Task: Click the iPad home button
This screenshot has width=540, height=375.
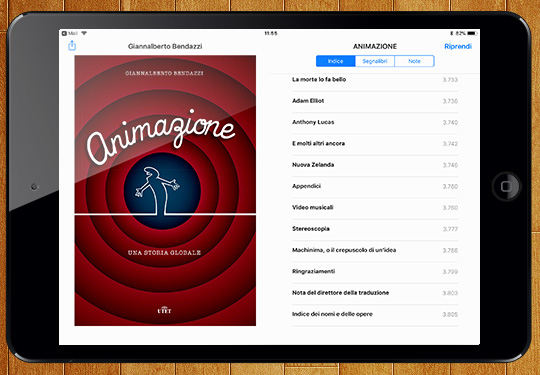Action: [x=506, y=186]
